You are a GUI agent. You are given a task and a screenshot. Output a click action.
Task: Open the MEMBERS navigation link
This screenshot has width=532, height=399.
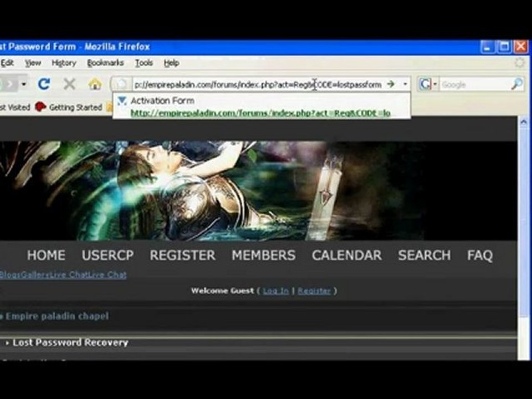pos(264,255)
